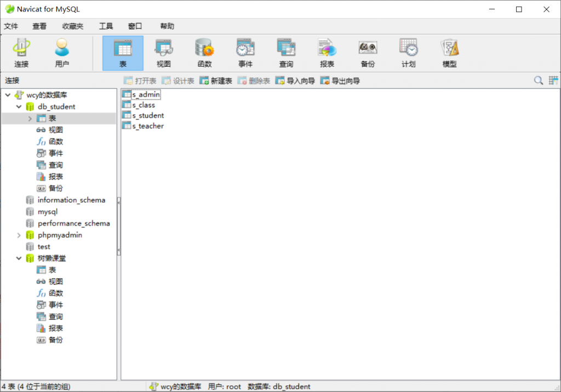This screenshot has height=392, width=561.
Task: Select 表 under 树懒课堂
Action: pos(47,270)
